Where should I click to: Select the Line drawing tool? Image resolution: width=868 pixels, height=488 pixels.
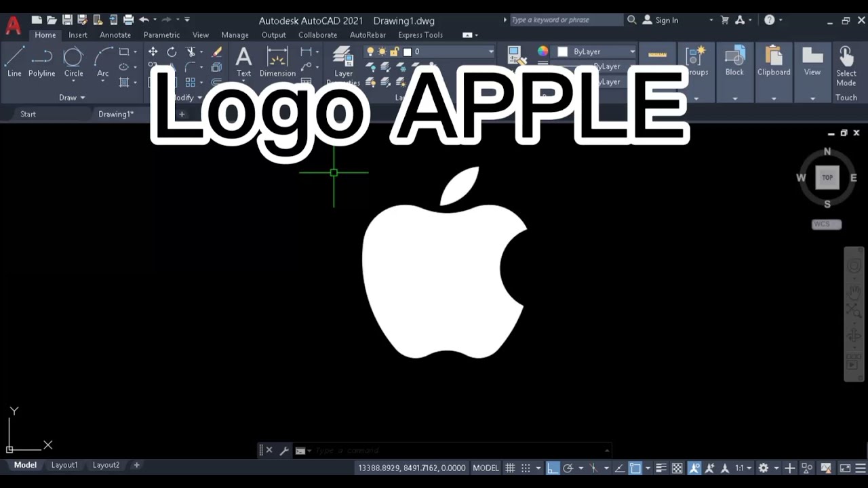(x=14, y=62)
